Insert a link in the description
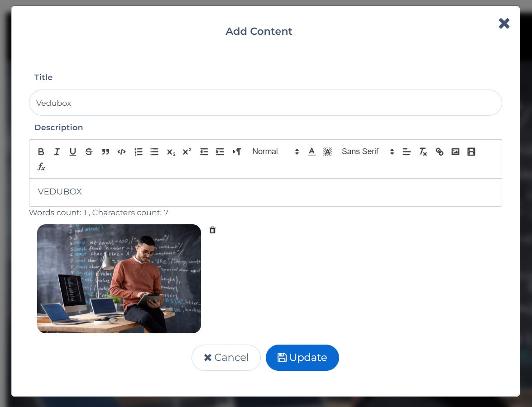This screenshot has height=407, width=532. coord(439,152)
